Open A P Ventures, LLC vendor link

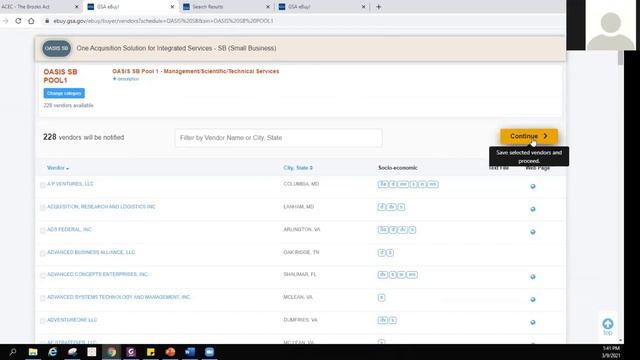pyautogui.click(x=70, y=184)
